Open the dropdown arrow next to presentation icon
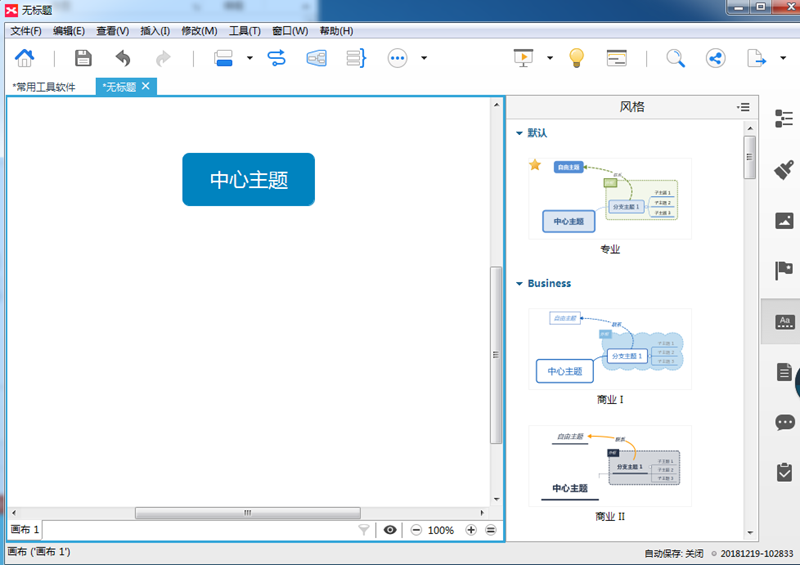The image size is (800, 565). coord(550,58)
